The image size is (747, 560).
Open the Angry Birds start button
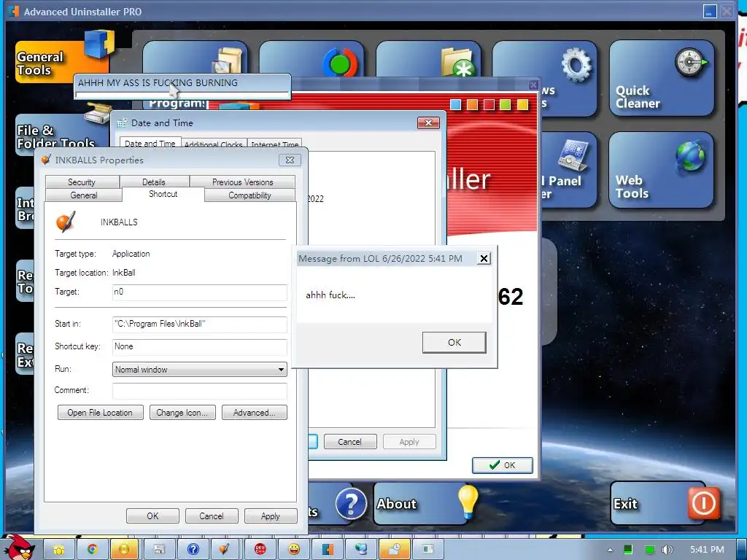[x=19, y=547]
